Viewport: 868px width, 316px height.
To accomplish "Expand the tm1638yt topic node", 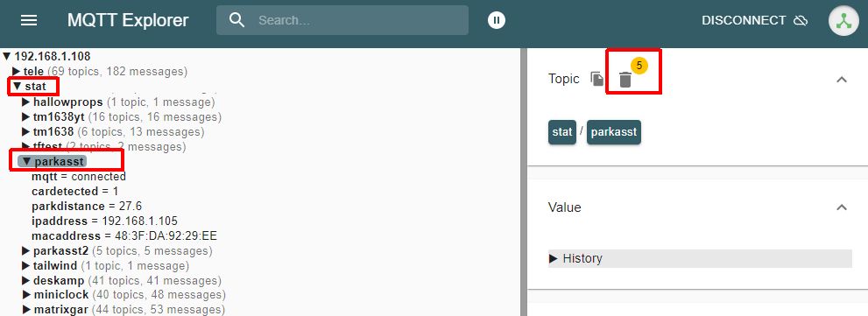I will (26, 116).
